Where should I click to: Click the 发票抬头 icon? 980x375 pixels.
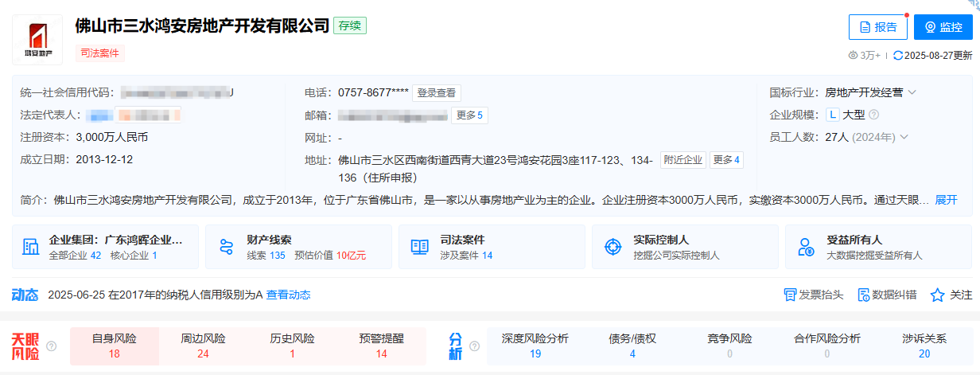point(790,295)
